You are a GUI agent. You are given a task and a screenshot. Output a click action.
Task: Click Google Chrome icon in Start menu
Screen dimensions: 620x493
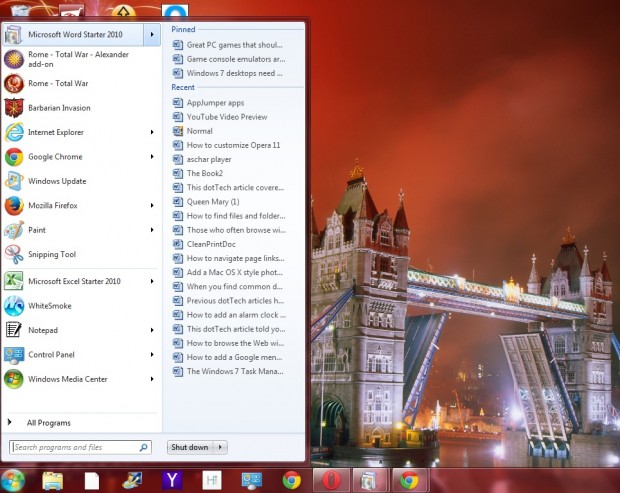[x=14, y=157]
